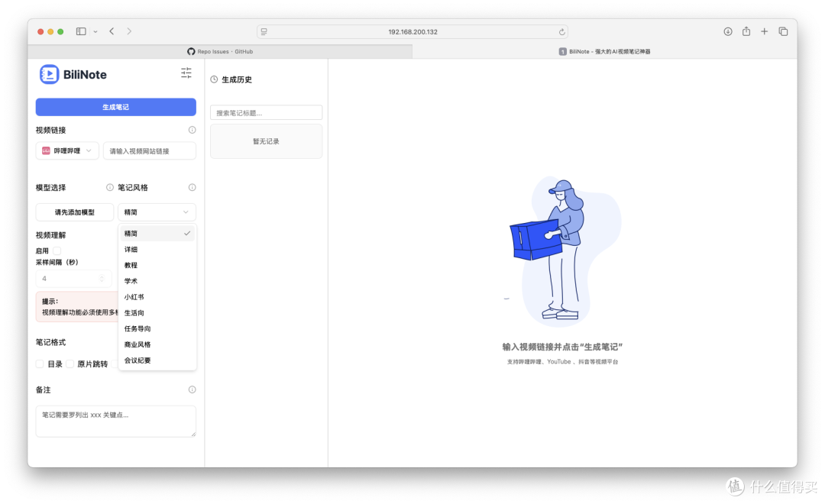Go forward with Safari forward arrow
This screenshot has width=825, height=504.
tap(129, 31)
